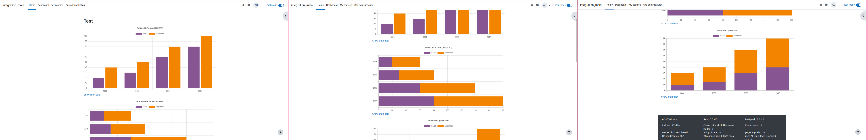Expand user menu arrow in left window
This screenshot has width=868, height=140.
tap(261, 5)
